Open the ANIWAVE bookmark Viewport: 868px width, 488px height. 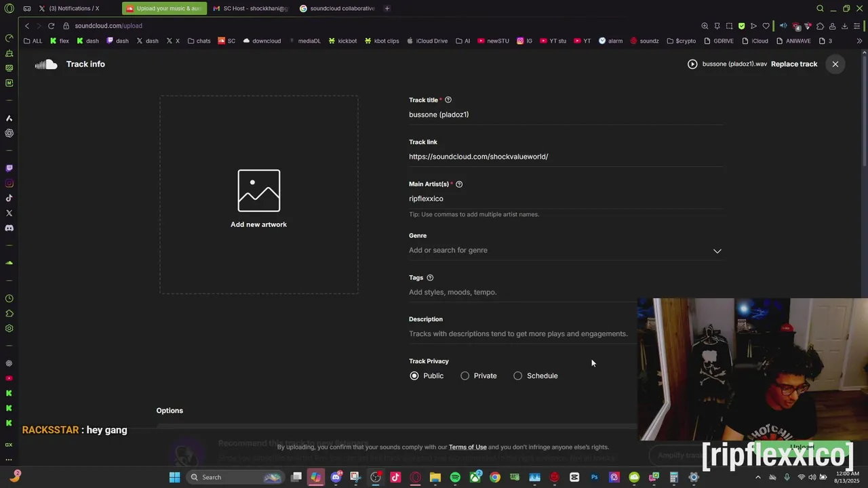(793, 41)
